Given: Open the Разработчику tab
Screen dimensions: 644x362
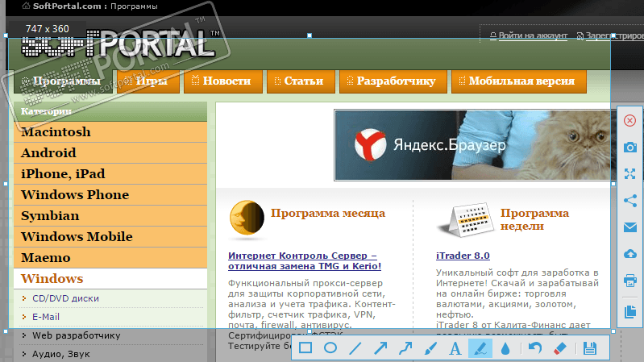Looking at the screenshot, I should point(393,81).
